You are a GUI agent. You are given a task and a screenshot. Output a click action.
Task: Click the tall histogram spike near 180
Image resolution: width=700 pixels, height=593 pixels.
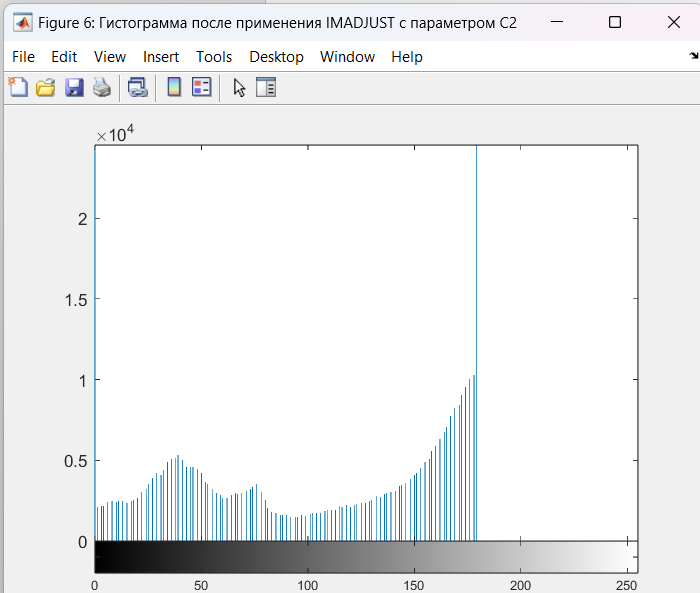tap(476, 343)
